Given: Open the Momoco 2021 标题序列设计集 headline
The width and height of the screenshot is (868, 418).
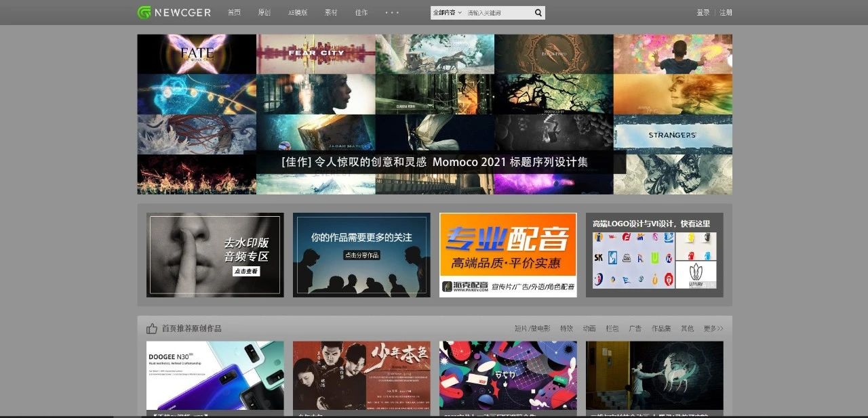Looking at the screenshot, I should coord(435,163).
